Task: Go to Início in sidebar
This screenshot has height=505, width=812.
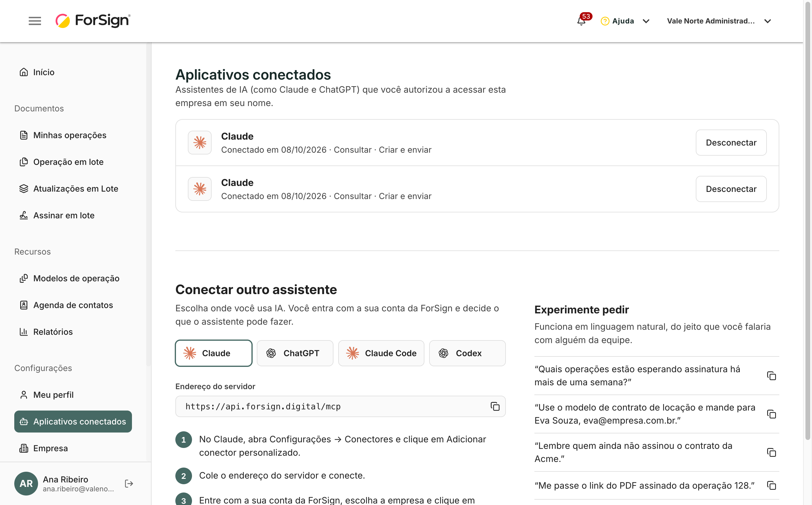Action: pos(37,72)
